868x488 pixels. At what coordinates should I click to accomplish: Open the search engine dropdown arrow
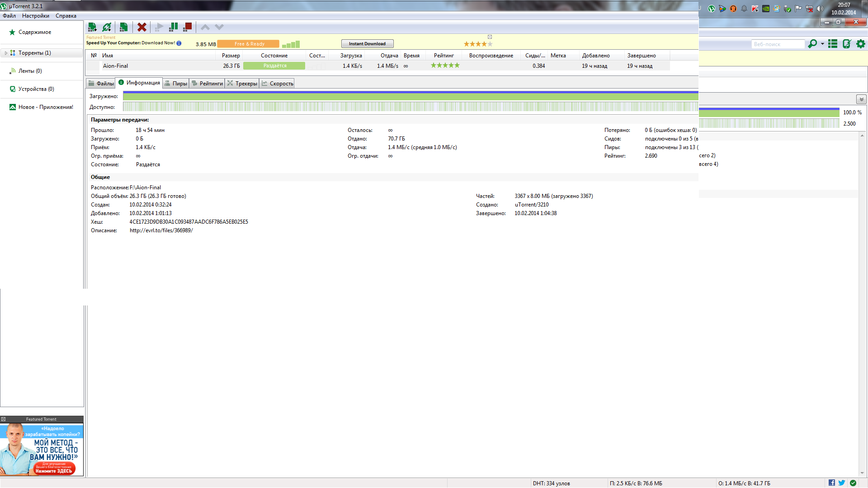click(x=822, y=44)
